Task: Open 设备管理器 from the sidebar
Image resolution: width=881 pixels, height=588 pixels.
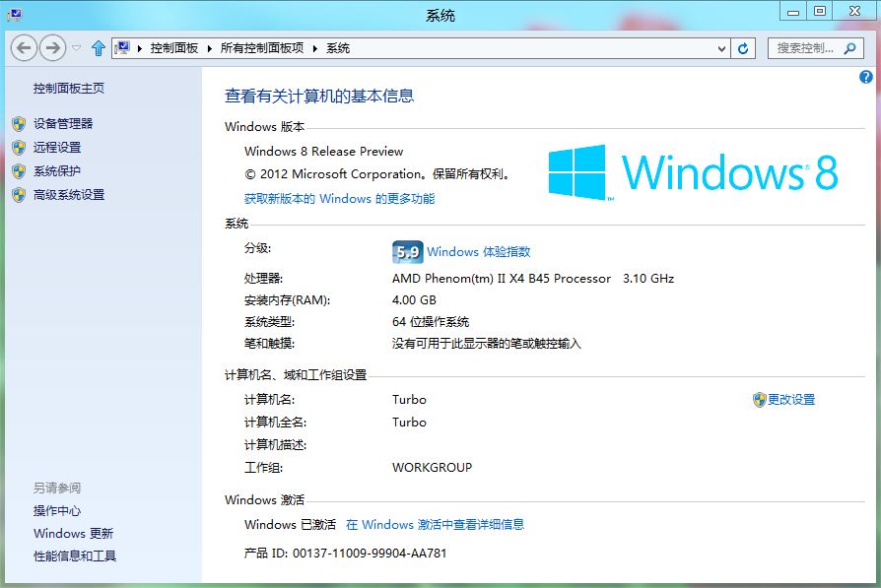Action: pos(63,123)
